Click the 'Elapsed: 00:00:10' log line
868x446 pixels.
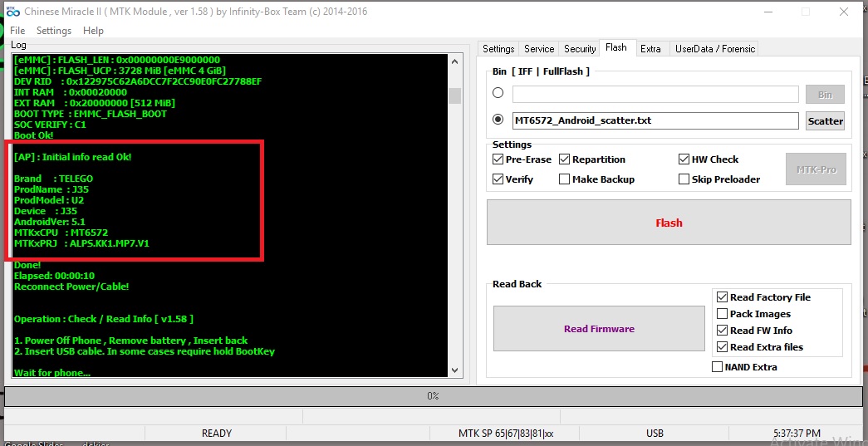pyautogui.click(x=54, y=276)
